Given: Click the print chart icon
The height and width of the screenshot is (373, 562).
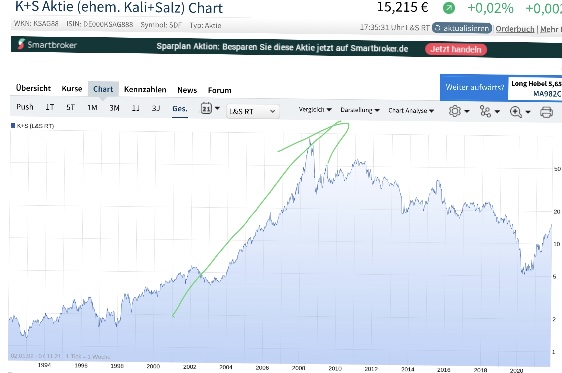Looking at the screenshot, I should coord(546,112).
